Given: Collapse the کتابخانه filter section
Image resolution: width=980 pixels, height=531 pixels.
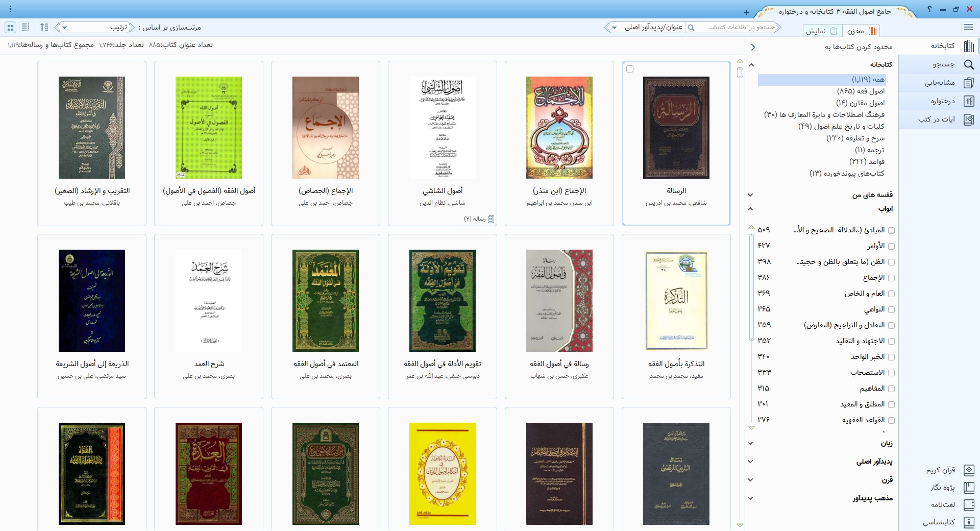Looking at the screenshot, I should (x=751, y=65).
